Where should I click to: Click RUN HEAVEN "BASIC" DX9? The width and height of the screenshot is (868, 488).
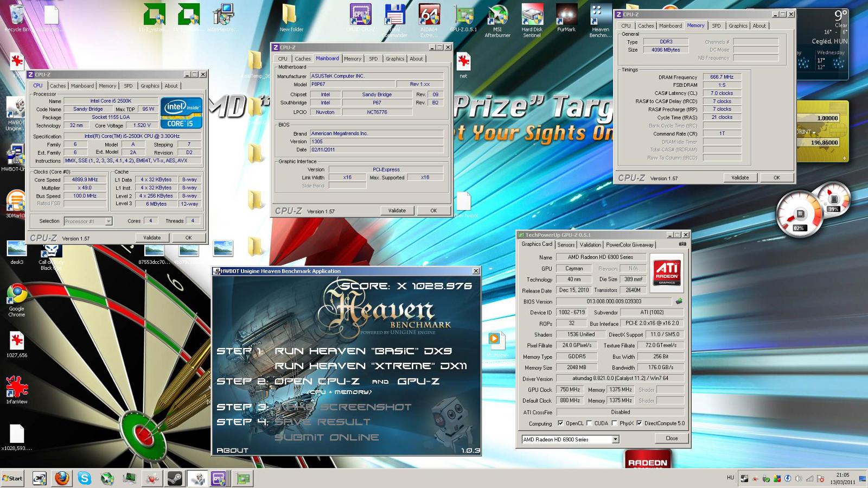(363, 351)
